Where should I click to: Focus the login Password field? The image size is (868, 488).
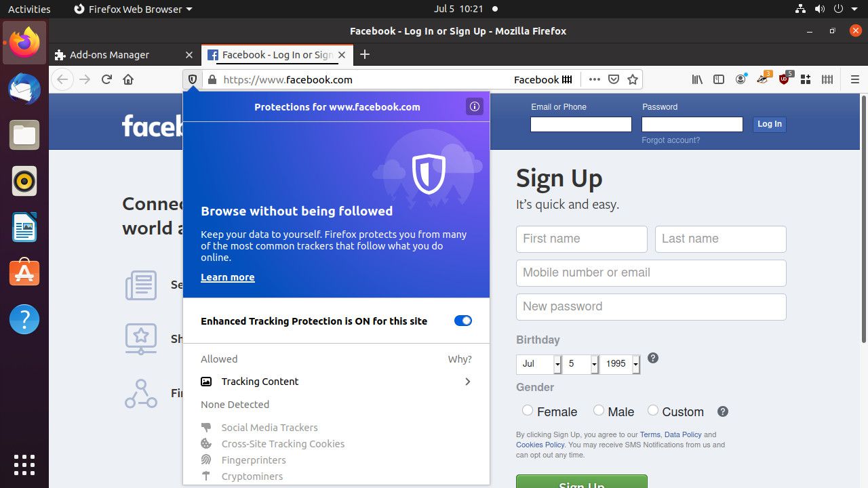point(692,124)
